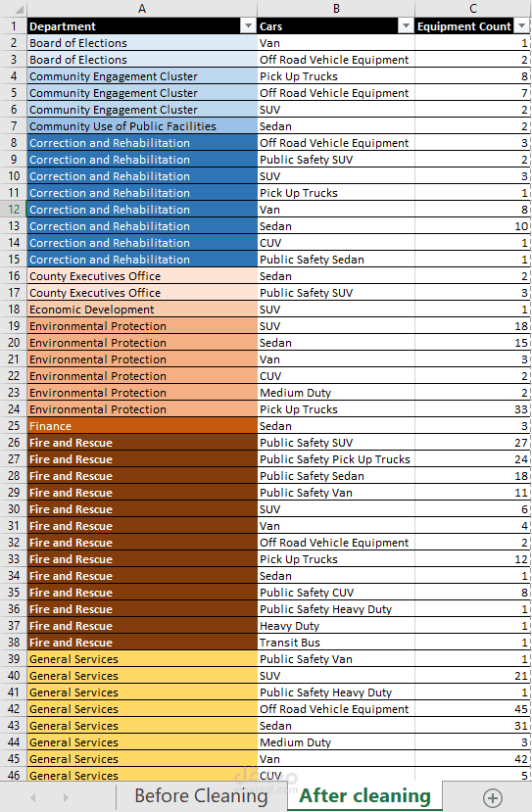Select Public Safety Pick Up Trucks cell
The image size is (532, 812).
(336, 459)
